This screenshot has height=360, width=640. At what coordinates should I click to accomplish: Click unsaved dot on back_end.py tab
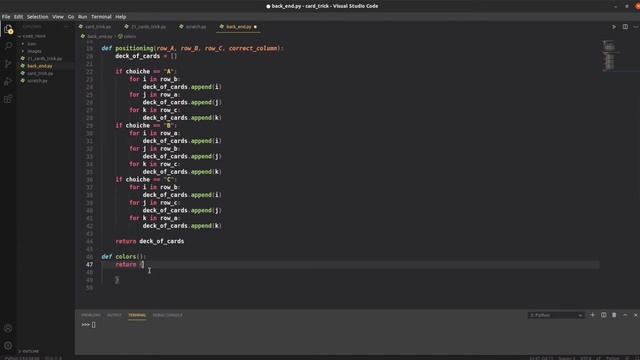click(256, 27)
